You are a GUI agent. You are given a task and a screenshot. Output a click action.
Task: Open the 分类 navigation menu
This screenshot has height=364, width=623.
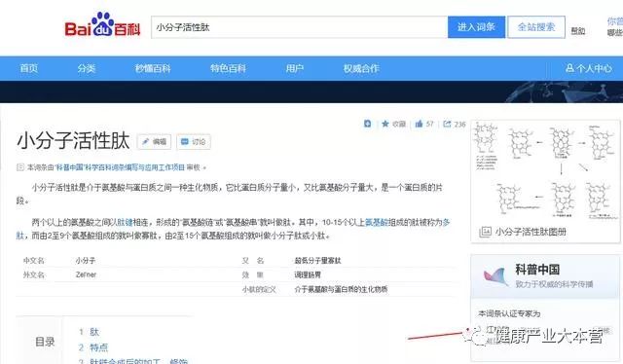87,68
